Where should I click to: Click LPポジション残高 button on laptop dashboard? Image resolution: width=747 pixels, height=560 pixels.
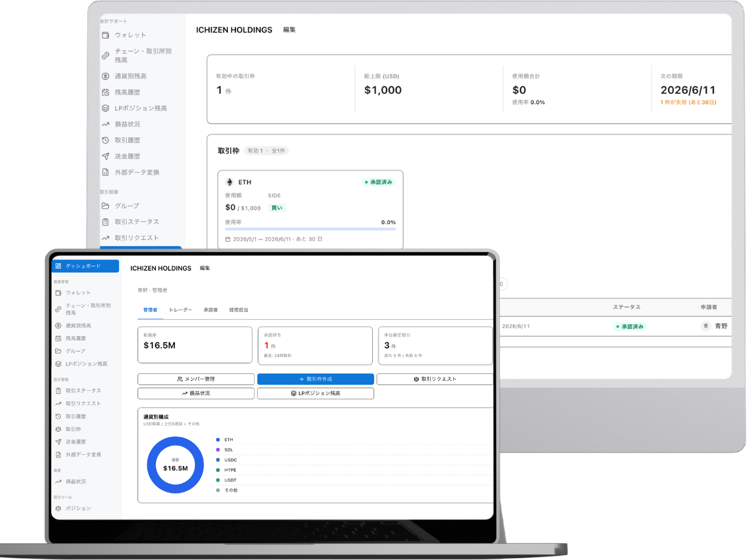click(316, 393)
